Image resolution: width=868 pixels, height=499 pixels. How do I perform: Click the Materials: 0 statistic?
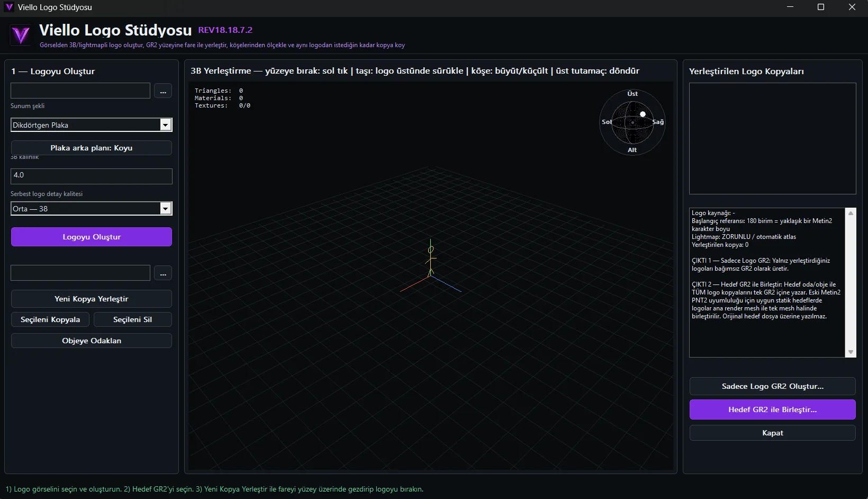[219, 98]
